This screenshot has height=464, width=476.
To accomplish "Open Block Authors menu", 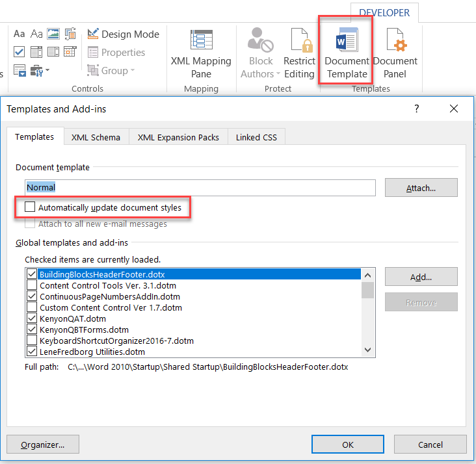I will [x=261, y=53].
